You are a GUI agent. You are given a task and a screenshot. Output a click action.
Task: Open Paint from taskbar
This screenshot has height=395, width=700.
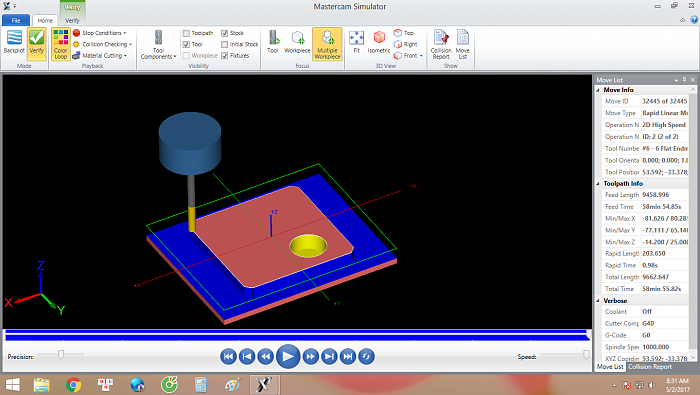[x=232, y=384]
